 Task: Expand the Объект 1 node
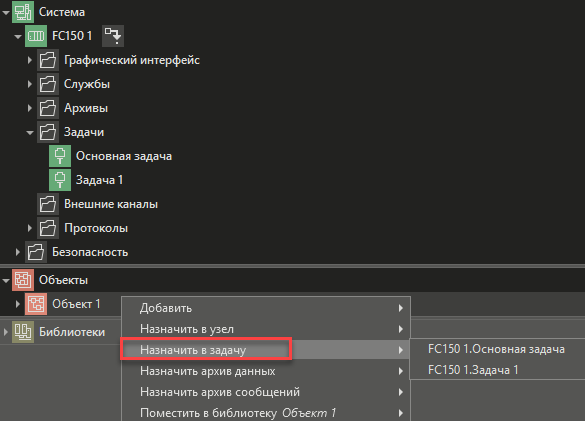[18, 304]
